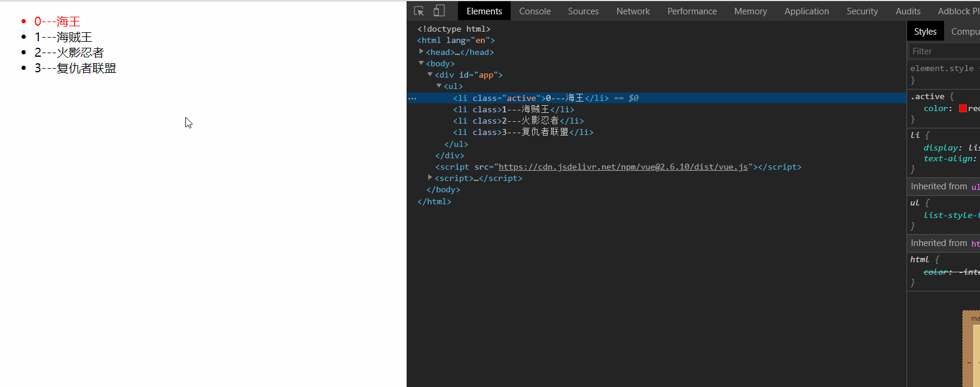Select the li row with 3---复仇者联盟
This screenshot has width=980, height=387.
click(x=523, y=132)
